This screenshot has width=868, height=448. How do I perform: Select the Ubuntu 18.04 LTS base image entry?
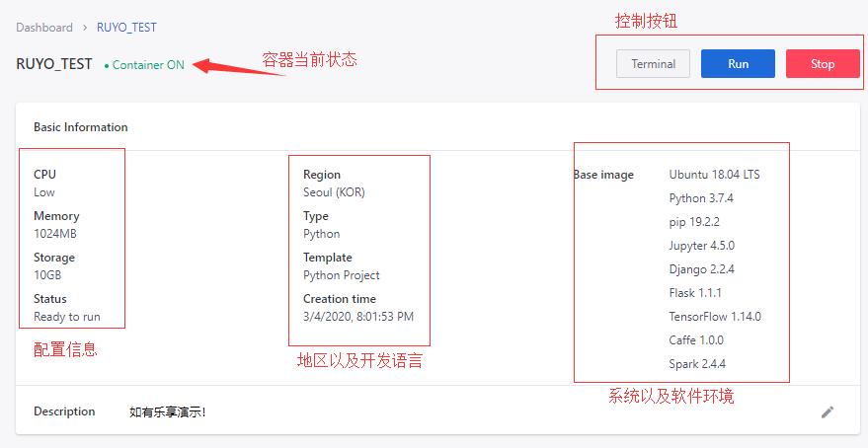(714, 175)
